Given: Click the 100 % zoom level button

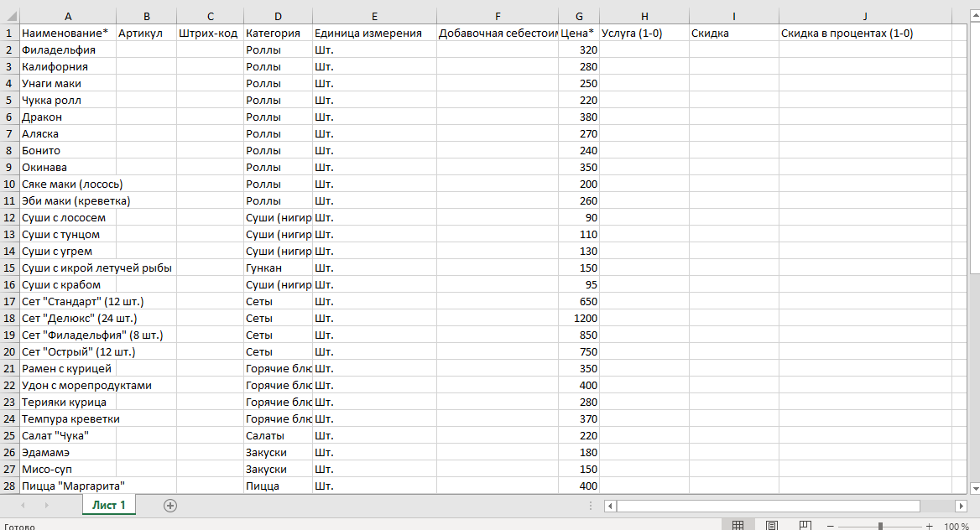Looking at the screenshot, I should click(x=957, y=526).
